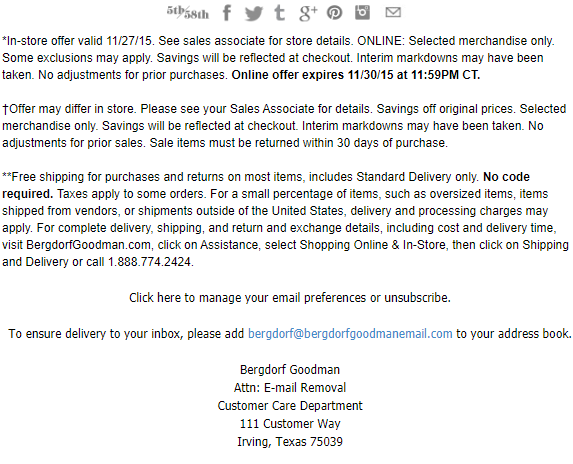Click the BergdorfGoodman.com text in shipping terms
Image resolution: width=573 pixels, height=464 pixels.
click(88, 245)
